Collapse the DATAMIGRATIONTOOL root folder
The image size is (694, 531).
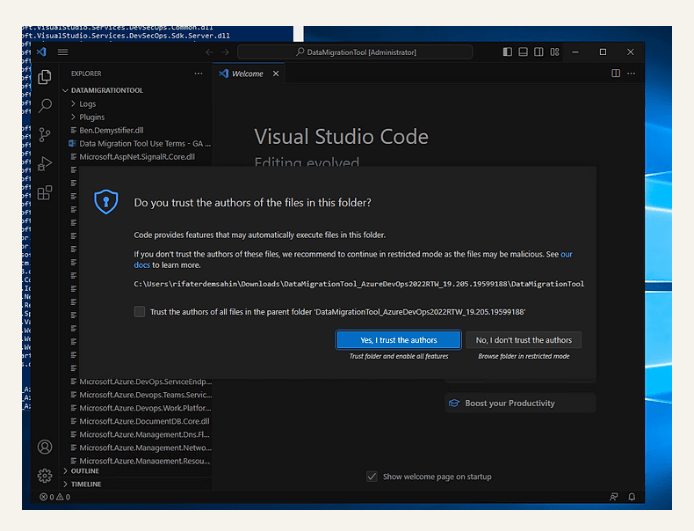coord(137,90)
